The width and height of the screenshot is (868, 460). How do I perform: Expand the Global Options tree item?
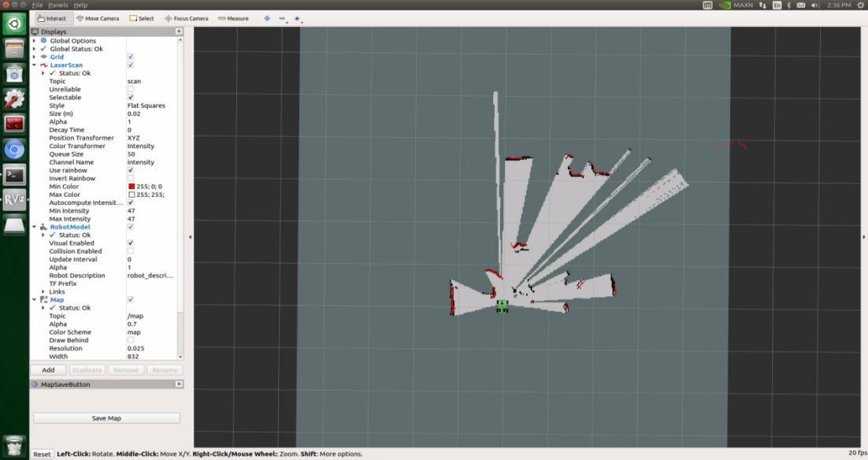(35, 40)
